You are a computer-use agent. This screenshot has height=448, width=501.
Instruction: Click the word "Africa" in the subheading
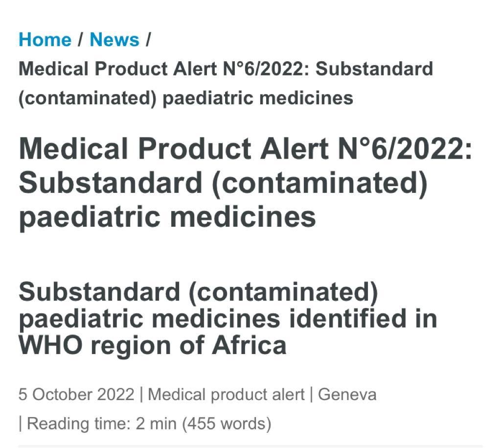point(249,346)
